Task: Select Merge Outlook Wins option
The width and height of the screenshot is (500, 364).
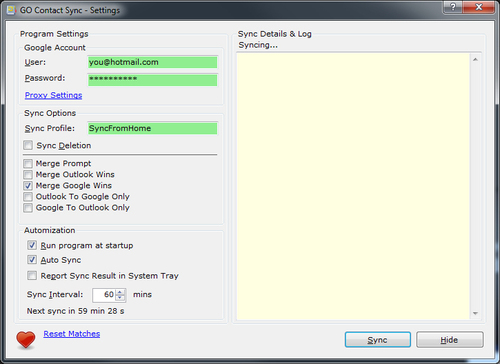Action: [28, 175]
